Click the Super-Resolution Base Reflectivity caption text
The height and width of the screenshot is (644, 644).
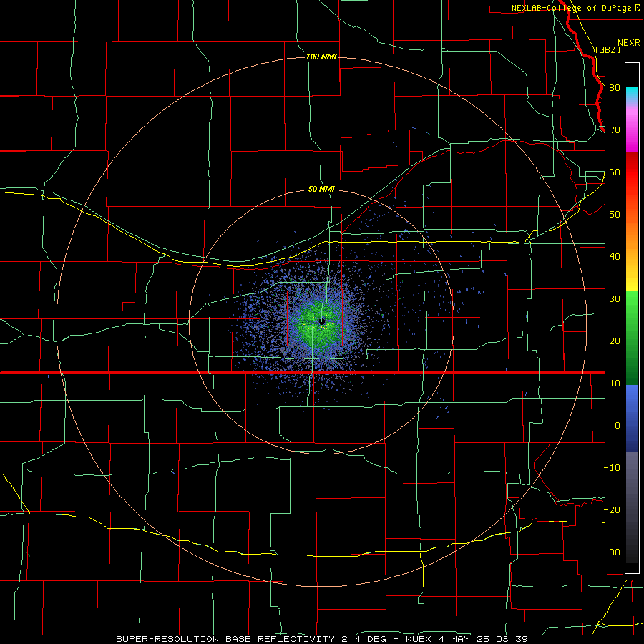(224, 639)
